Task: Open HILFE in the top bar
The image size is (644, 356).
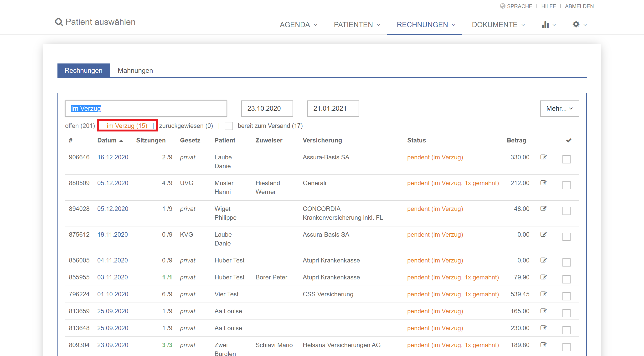Action: click(x=548, y=6)
